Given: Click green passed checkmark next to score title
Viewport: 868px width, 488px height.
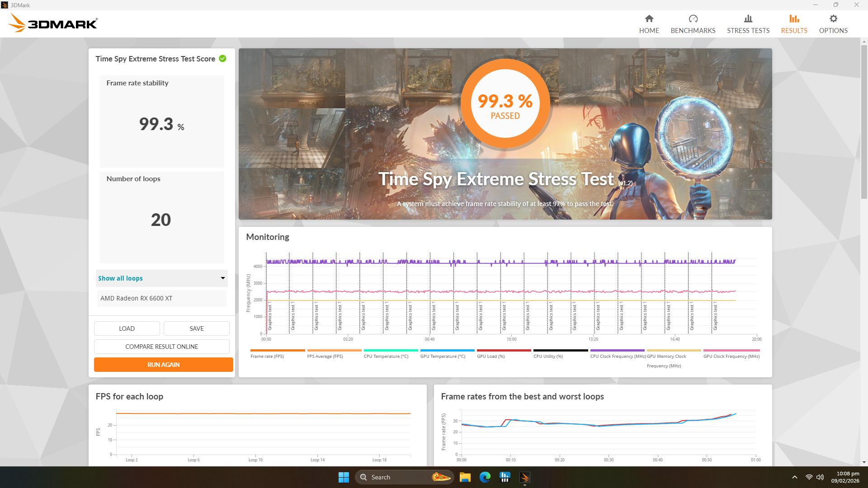Looking at the screenshot, I should pyautogui.click(x=222, y=59).
